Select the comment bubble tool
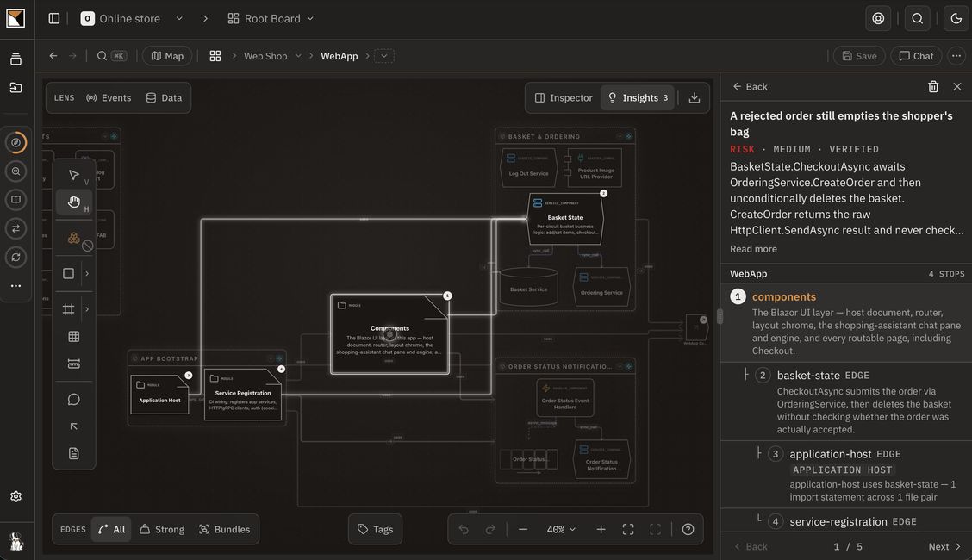 click(74, 400)
